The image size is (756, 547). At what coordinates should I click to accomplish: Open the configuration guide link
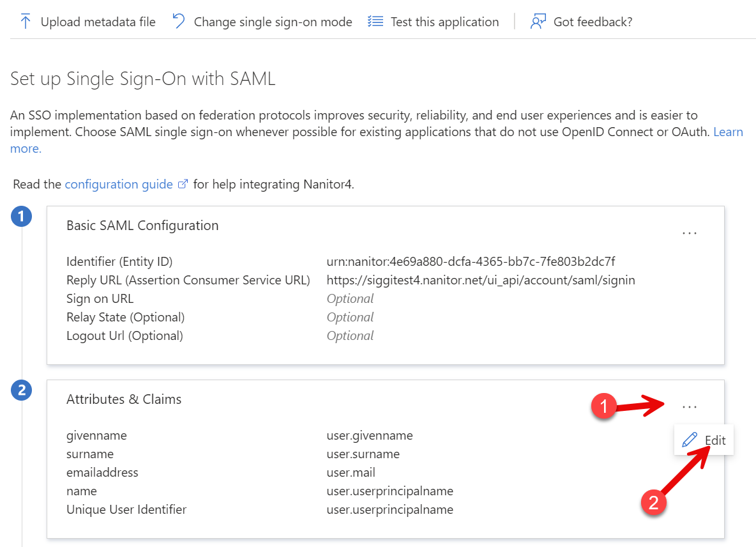(x=119, y=184)
